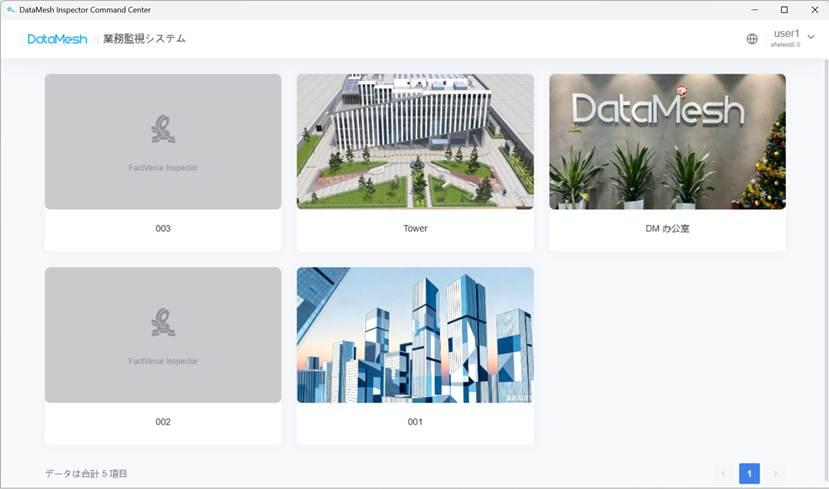Select page 1 in pagination

pyautogui.click(x=749, y=473)
